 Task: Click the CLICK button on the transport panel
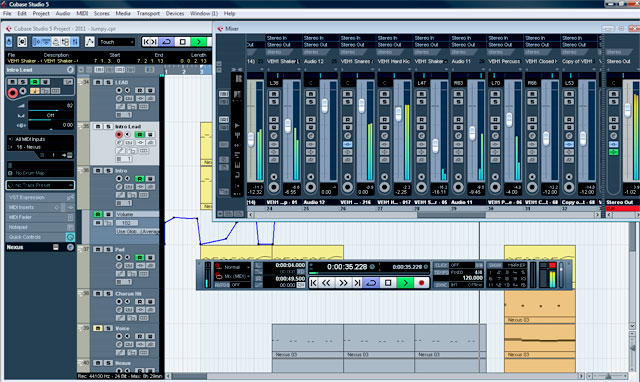441,265
